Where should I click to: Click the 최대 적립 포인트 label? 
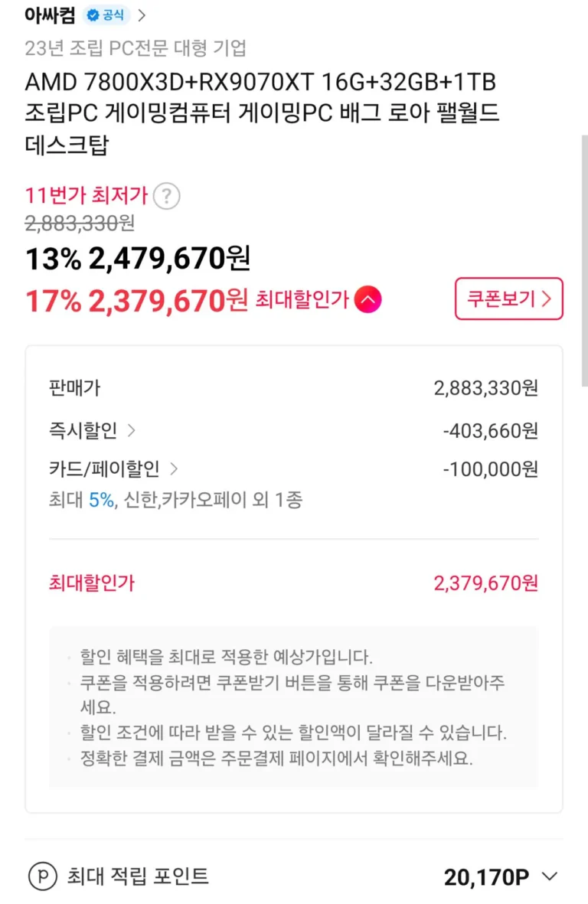pos(138,876)
